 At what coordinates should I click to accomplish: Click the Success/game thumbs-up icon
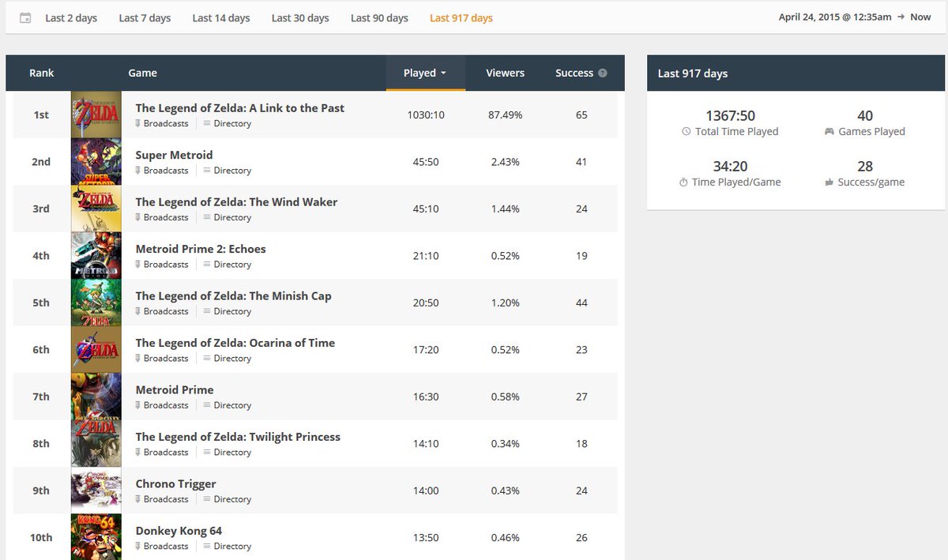[x=829, y=182]
